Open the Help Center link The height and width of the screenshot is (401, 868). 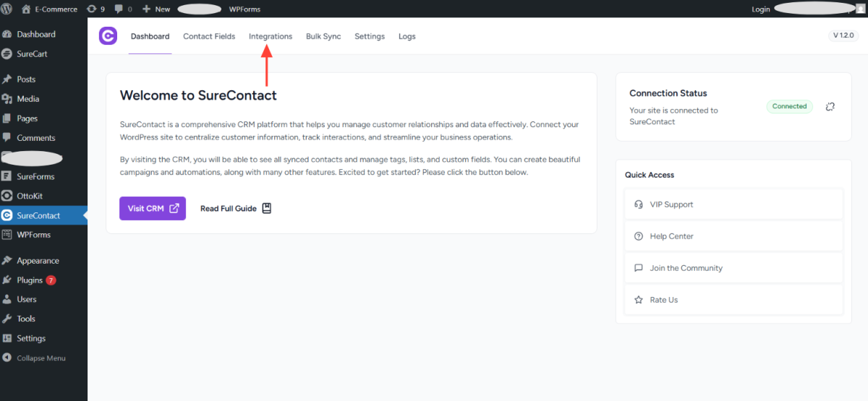[x=671, y=236]
